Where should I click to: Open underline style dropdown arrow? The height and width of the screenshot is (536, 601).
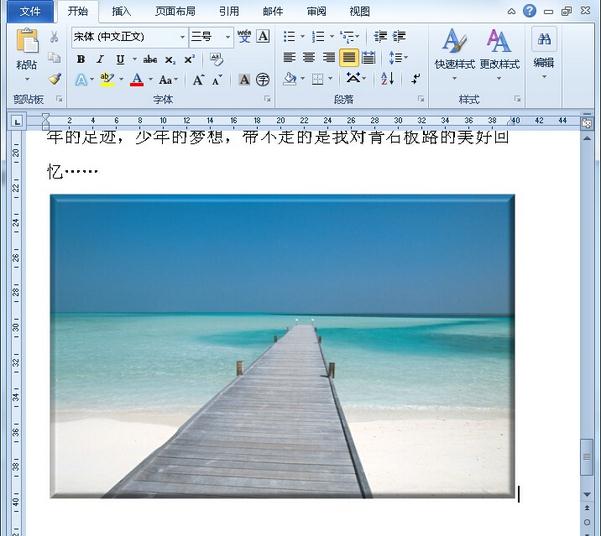coord(135,59)
